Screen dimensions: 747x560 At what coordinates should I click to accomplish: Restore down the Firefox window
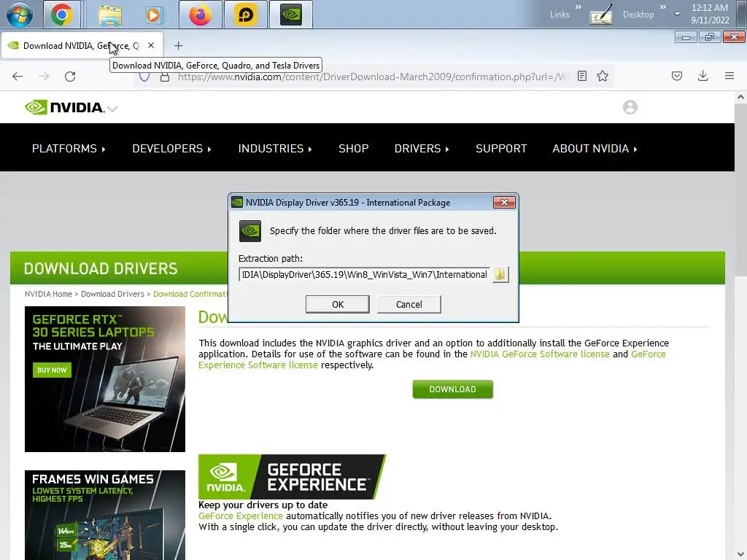[x=710, y=37]
